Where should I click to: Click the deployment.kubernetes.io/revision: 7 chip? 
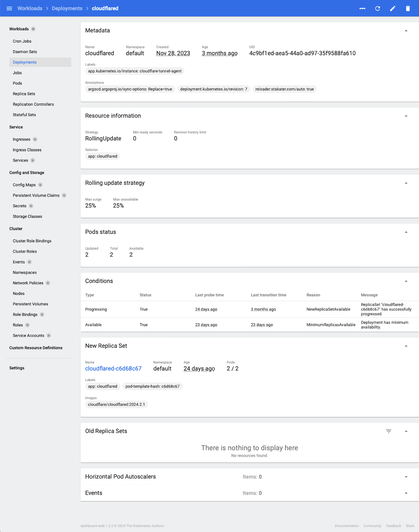[214, 89]
